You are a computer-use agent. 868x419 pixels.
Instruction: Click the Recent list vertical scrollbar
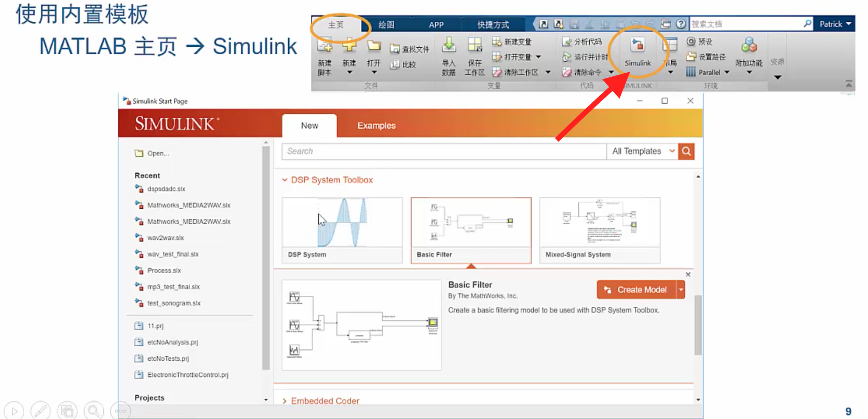coord(266,257)
